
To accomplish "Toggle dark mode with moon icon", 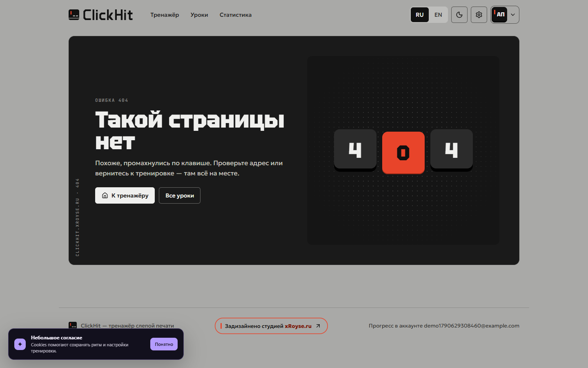I will pos(459,15).
